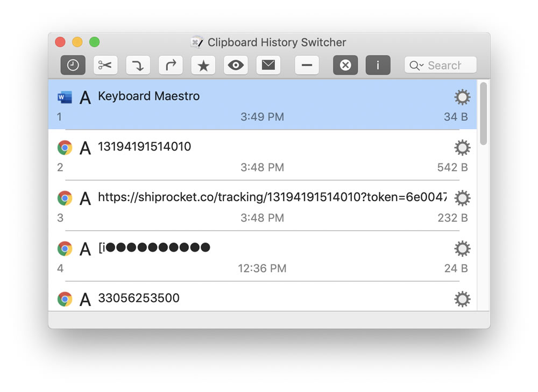Click the scissors cut icon
Image resolution: width=538 pixels, height=392 pixels.
pyautogui.click(x=105, y=65)
